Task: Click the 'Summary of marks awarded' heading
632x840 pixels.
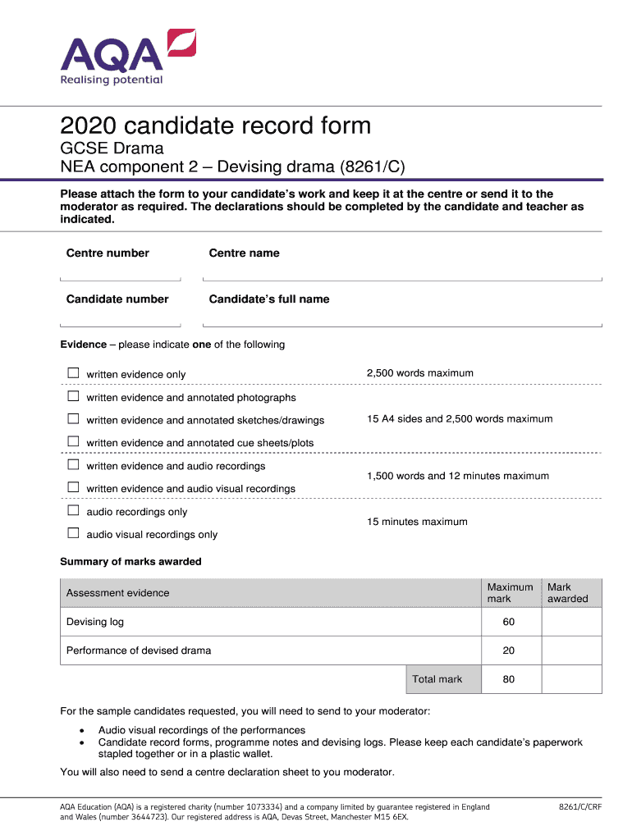Action: pyautogui.click(x=131, y=562)
